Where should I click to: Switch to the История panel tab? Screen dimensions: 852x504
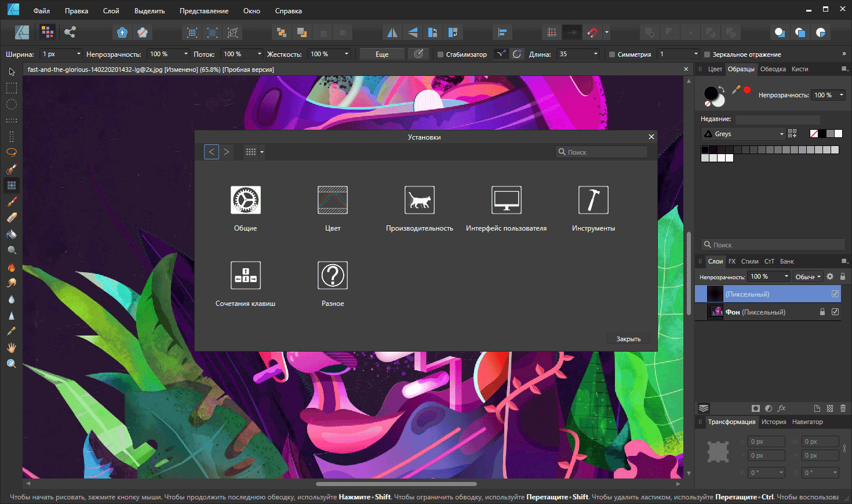click(x=774, y=422)
